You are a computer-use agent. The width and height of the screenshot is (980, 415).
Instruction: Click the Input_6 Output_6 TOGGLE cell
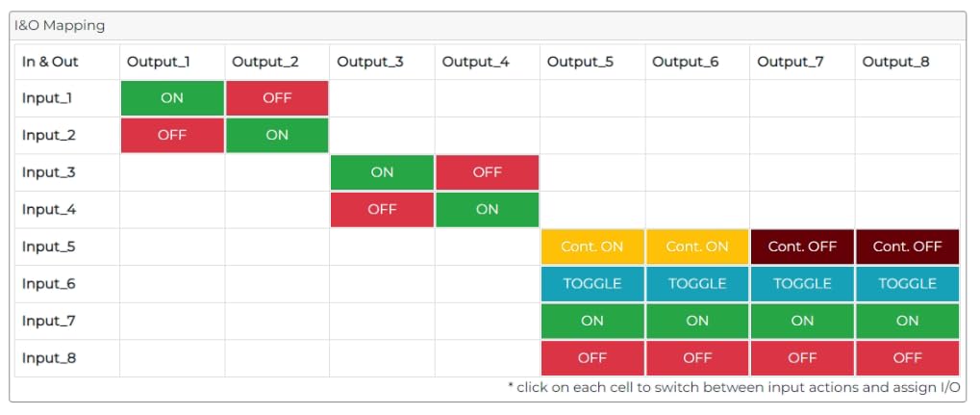pos(697,283)
